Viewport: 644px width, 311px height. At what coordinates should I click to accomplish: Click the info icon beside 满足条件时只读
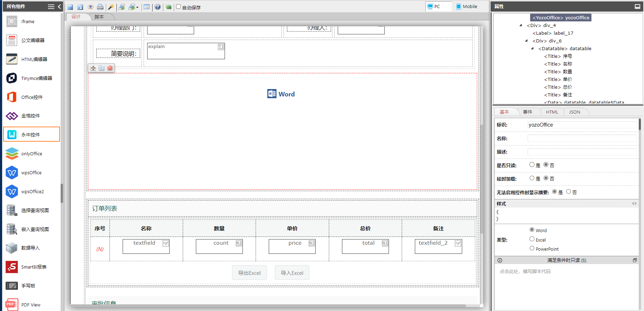coord(500,260)
